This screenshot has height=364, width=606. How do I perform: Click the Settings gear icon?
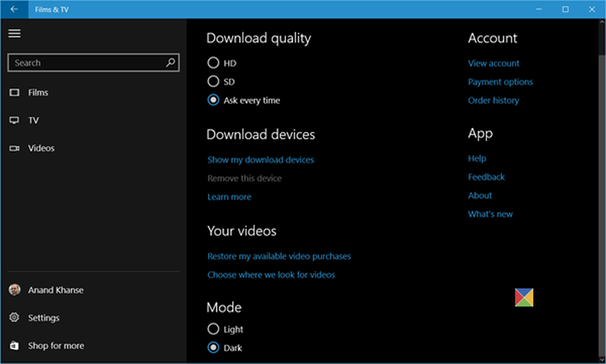(x=15, y=317)
